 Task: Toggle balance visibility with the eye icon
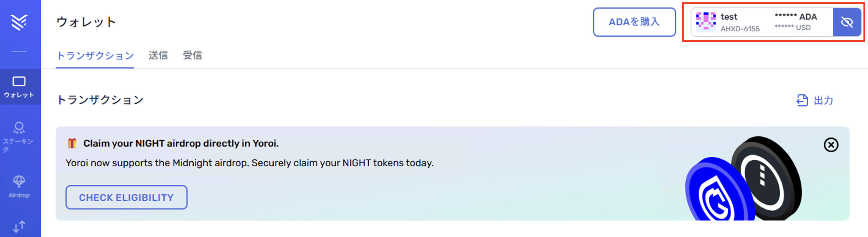click(x=847, y=22)
